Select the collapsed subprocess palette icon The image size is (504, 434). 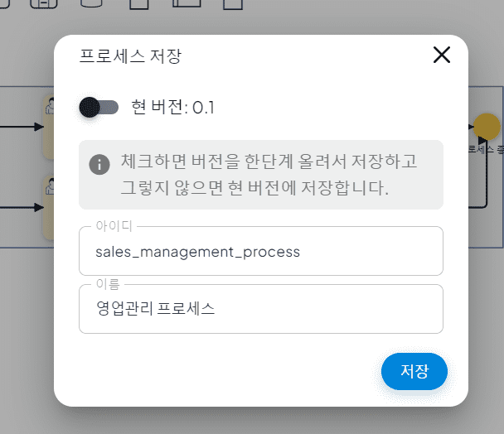pyautogui.click(x=44, y=3)
